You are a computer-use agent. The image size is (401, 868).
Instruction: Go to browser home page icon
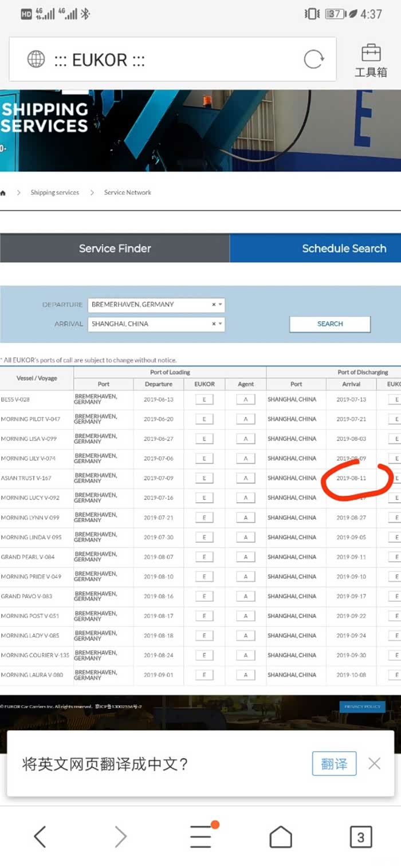(x=281, y=837)
